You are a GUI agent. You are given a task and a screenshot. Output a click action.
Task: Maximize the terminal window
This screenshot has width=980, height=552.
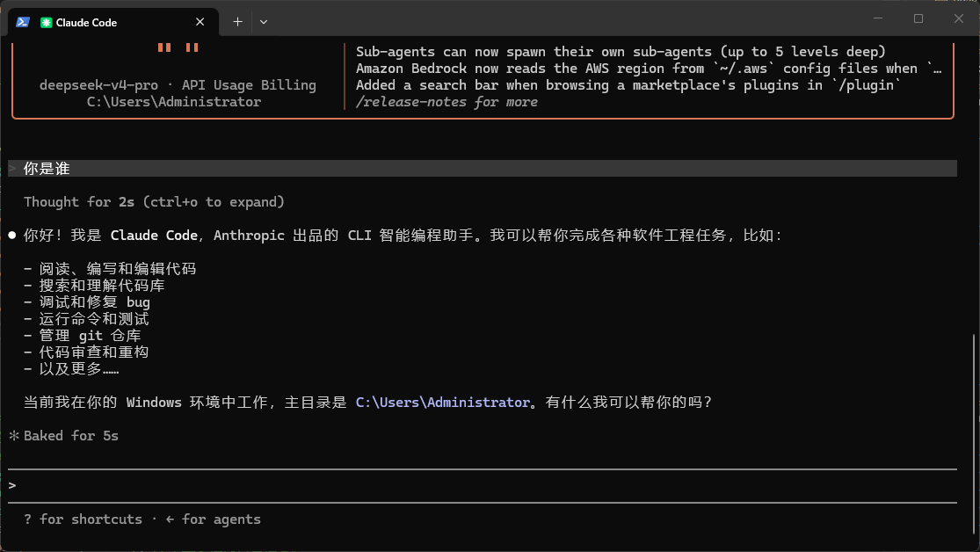coord(918,18)
